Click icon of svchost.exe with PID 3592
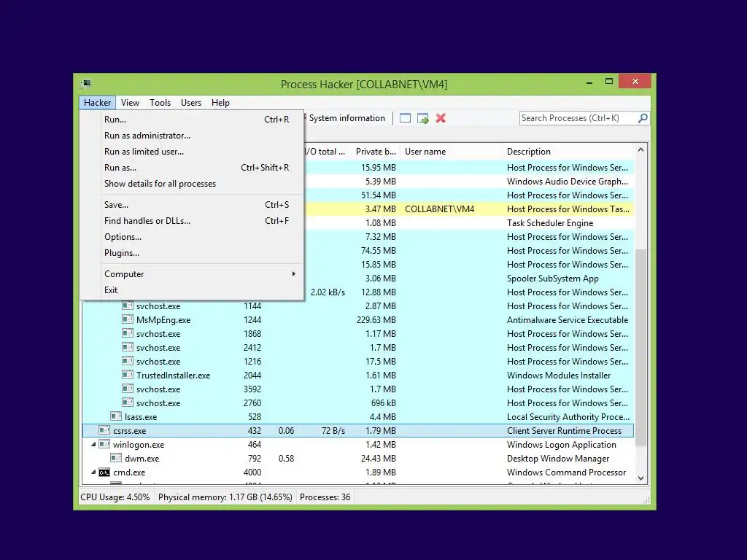747x560 pixels. coord(127,389)
